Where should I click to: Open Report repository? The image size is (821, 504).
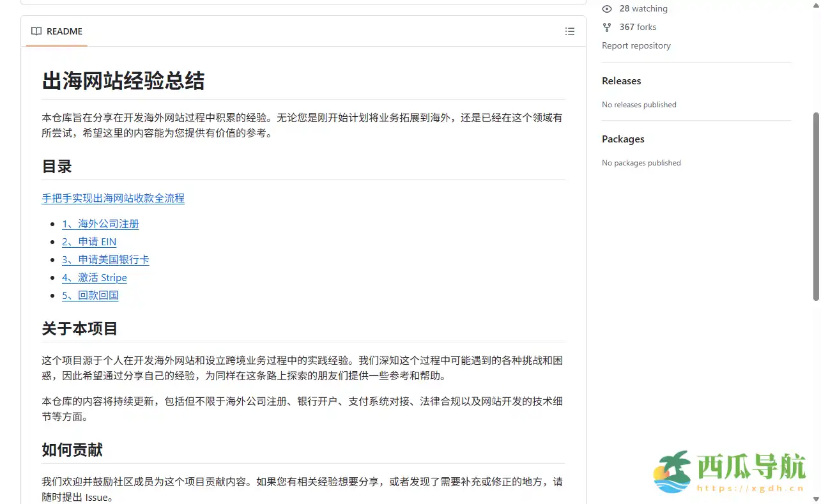click(x=636, y=45)
